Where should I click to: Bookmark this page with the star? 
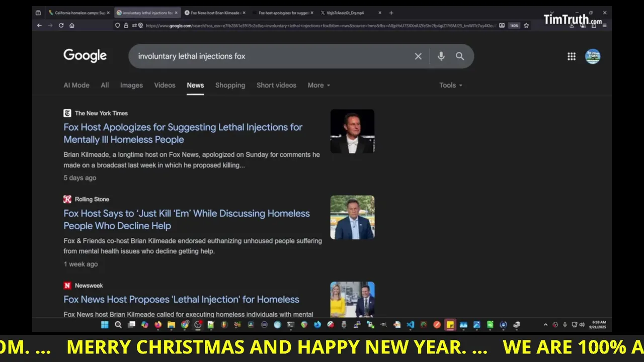(x=526, y=26)
